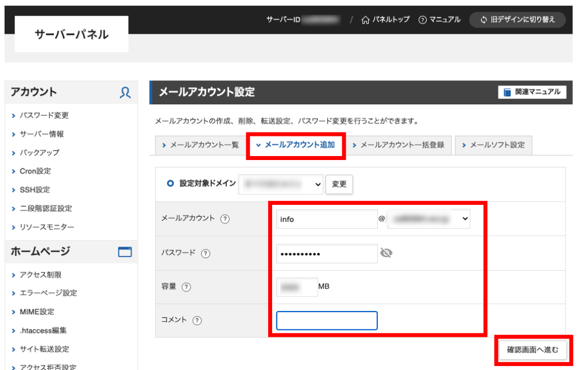Open 設定対象ドメイン dropdown

coord(280,184)
